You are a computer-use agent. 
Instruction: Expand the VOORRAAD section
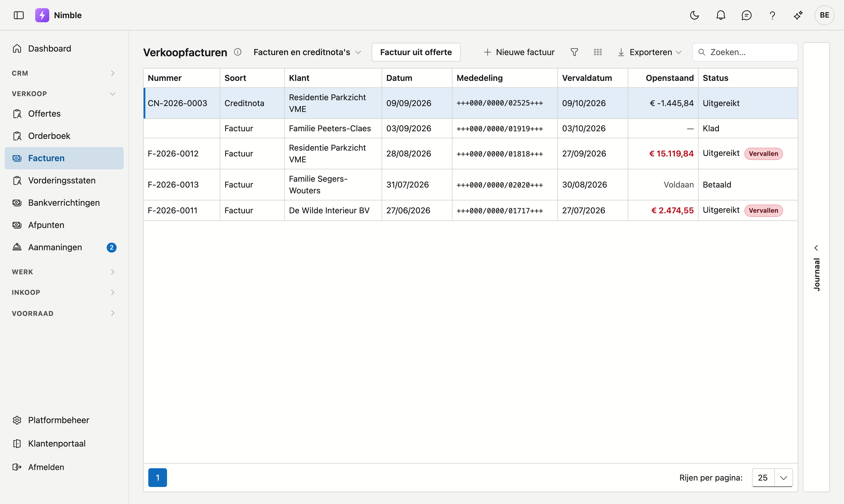point(64,313)
